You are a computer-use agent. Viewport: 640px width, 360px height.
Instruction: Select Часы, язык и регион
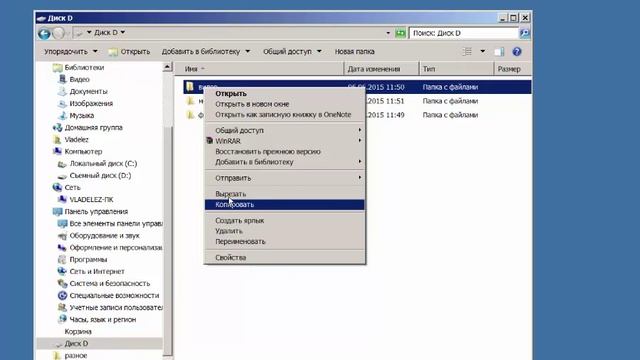pos(103,320)
